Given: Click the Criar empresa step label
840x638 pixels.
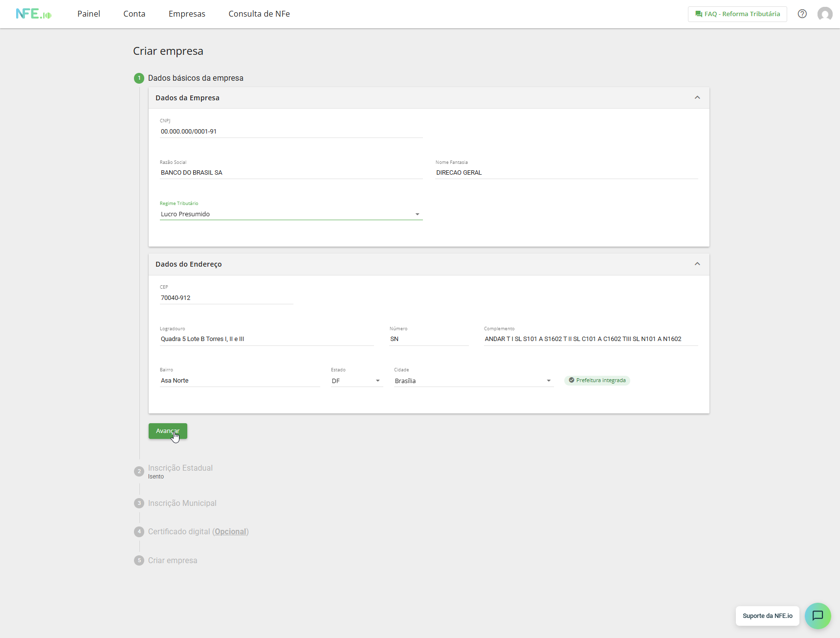Looking at the screenshot, I should click(173, 561).
